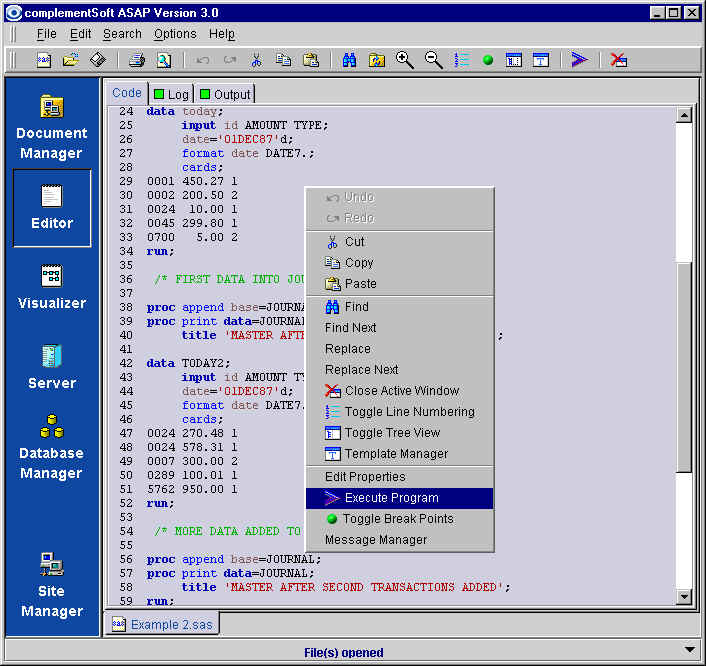Click the undo toolbar icon
Screen dimensions: 706x666
pos(203,60)
